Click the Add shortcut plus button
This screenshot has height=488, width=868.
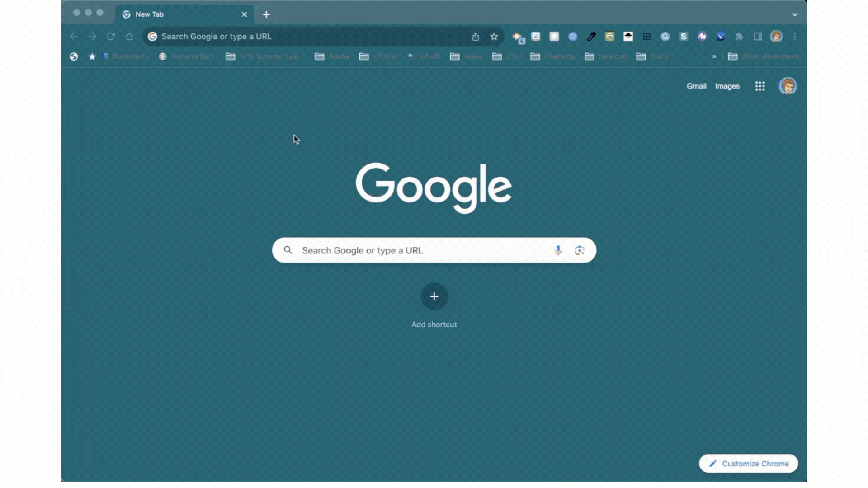tap(434, 296)
